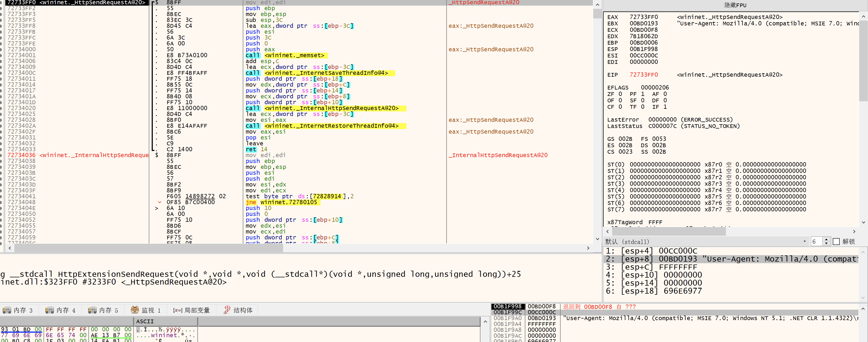Select EDX register value 7B18062D
868x342 pixels.
pyautogui.click(x=644, y=36)
